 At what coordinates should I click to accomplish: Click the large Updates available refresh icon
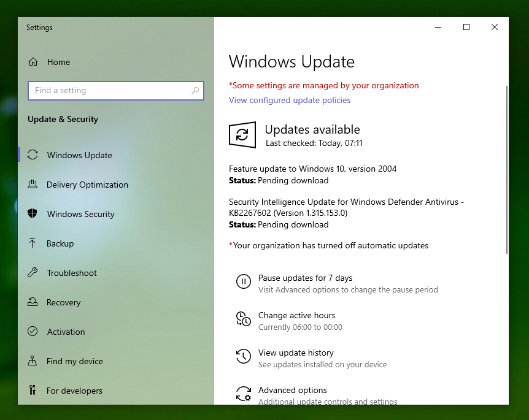coord(242,135)
